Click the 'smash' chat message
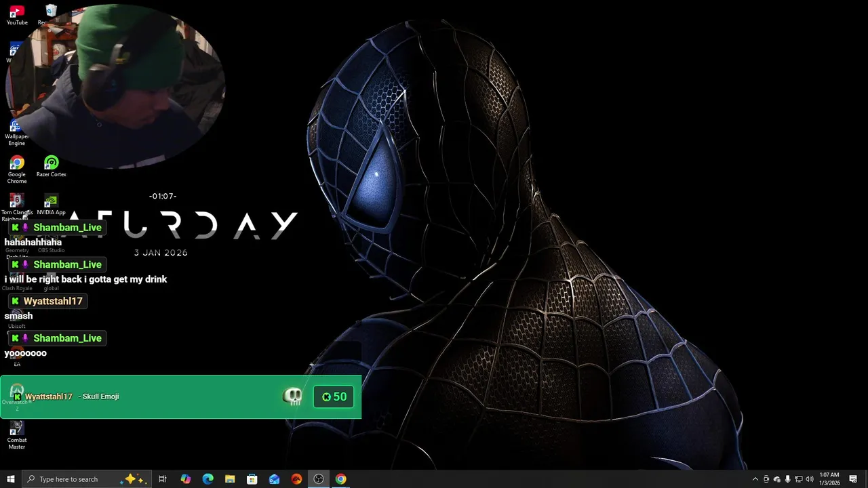868x488 pixels. click(x=18, y=316)
